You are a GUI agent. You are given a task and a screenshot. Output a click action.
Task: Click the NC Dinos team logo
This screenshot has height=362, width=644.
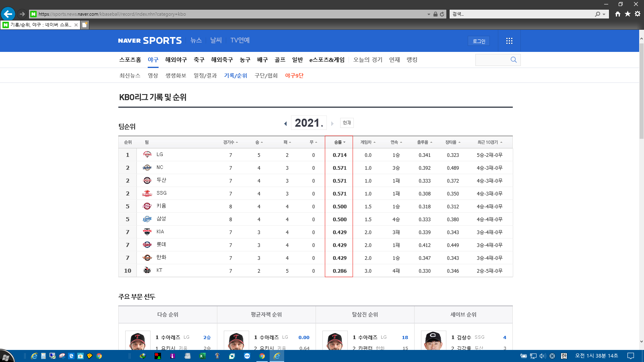[x=147, y=167]
